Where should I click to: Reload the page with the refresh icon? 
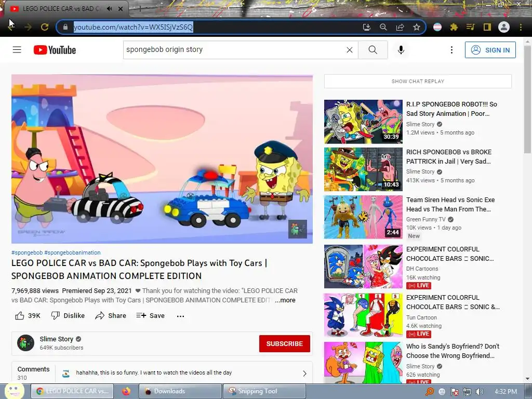pos(45,27)
